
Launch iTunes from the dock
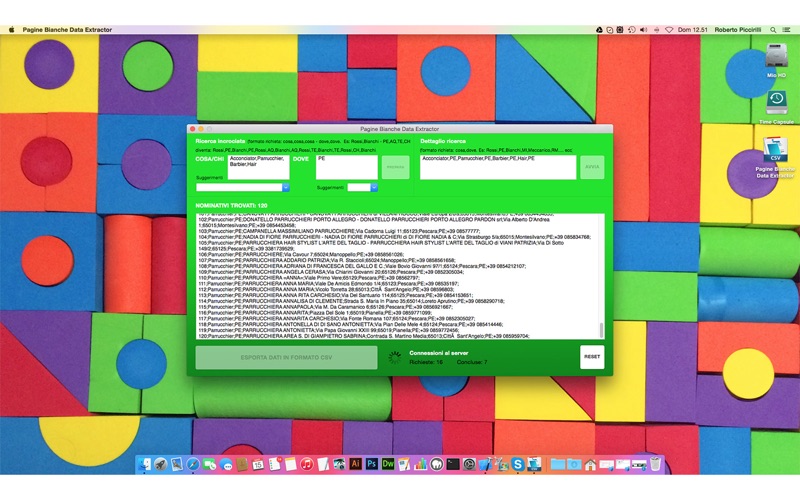click(x=307, y=464)
